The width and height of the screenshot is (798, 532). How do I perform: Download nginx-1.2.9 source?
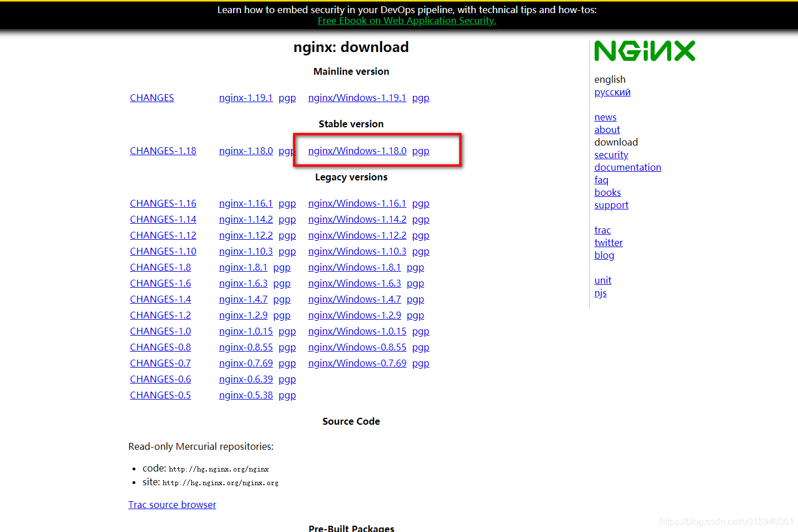click(243, 315)
